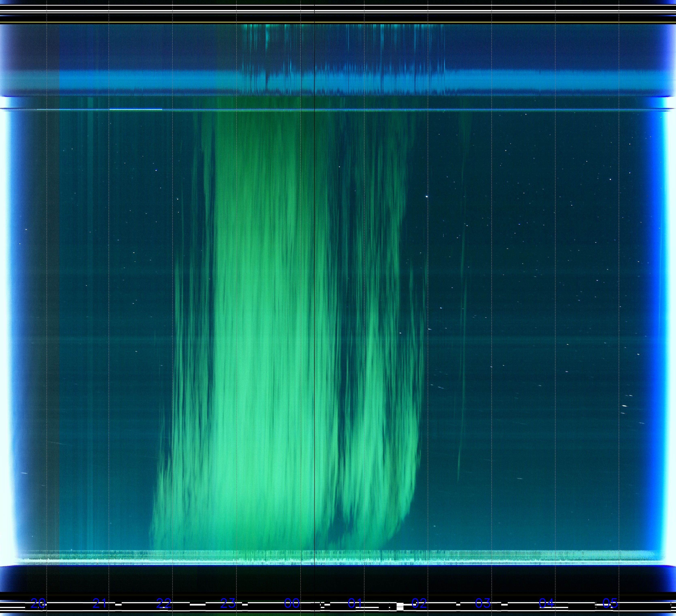Screen dimensions: 676x616
Task: Select the 00 midnight hour label
Action: point(292,604)
